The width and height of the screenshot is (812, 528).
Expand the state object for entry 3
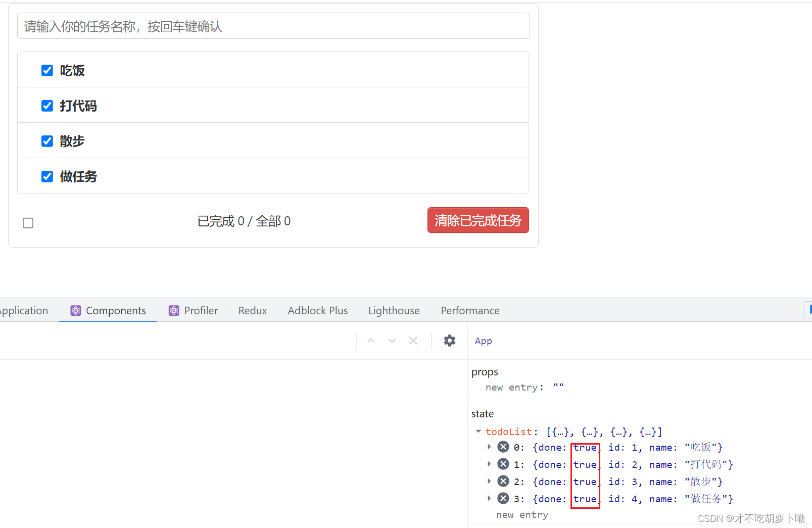489,498
